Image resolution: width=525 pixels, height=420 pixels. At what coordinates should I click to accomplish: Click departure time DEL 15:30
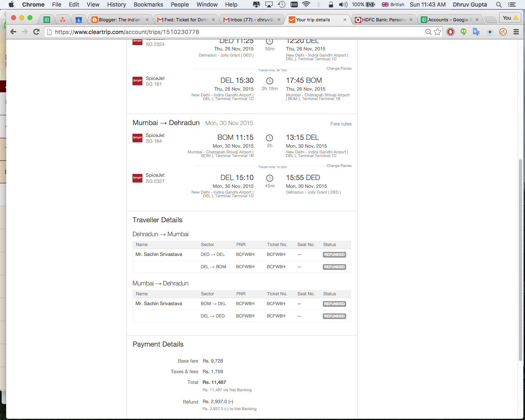click(237, 80)
